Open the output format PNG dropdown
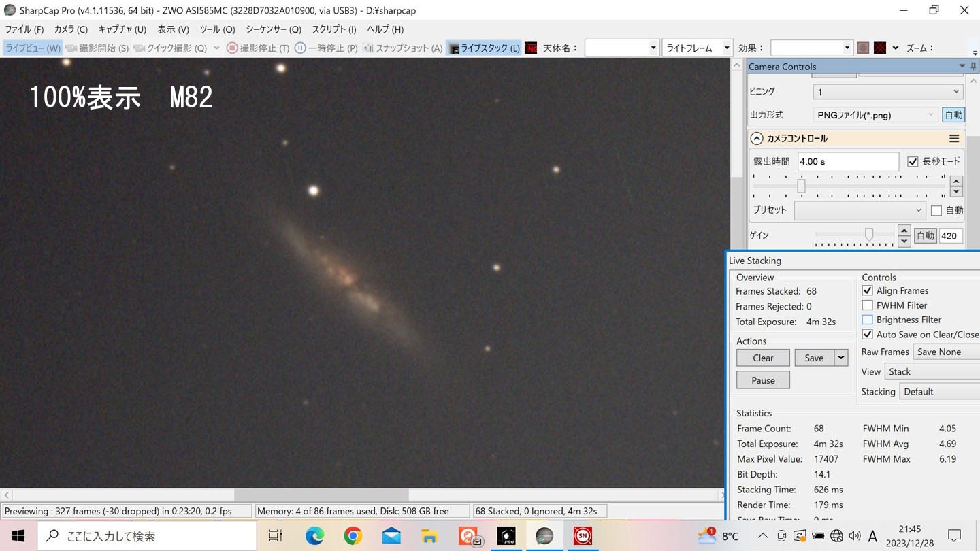The width and height of the screenshot is (980, 551). [x=876, y=115]
